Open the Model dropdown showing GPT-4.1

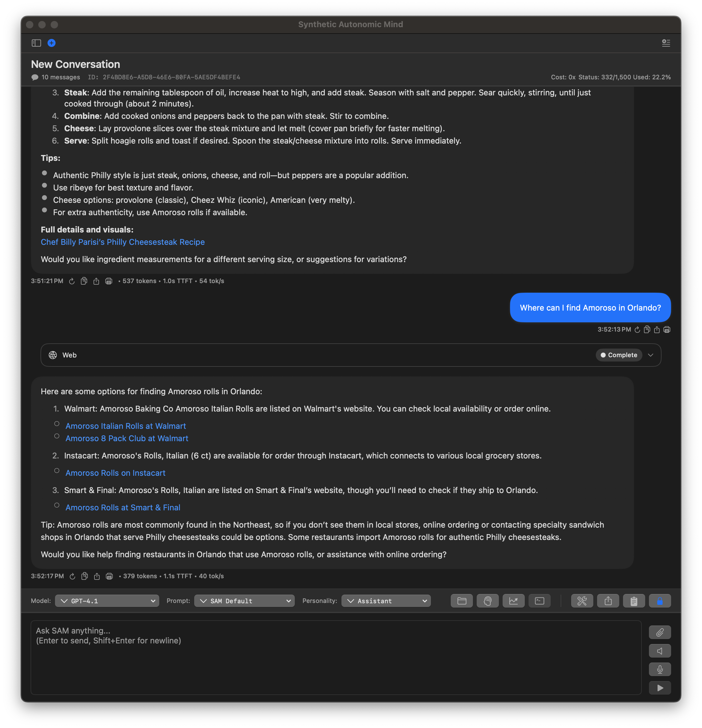pyautogui.click(x=107, y=600)
